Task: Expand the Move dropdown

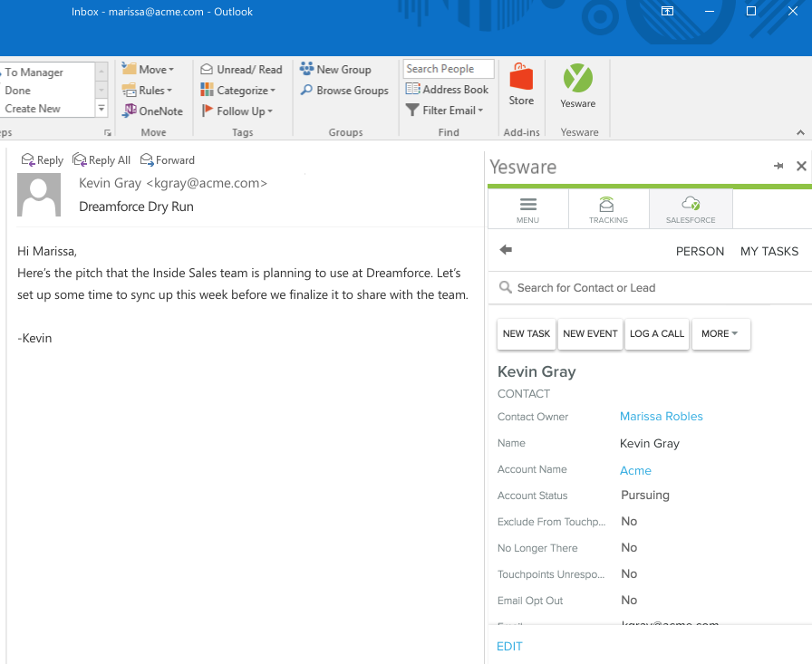Action: pyautogui.click(x=149, y=70)
